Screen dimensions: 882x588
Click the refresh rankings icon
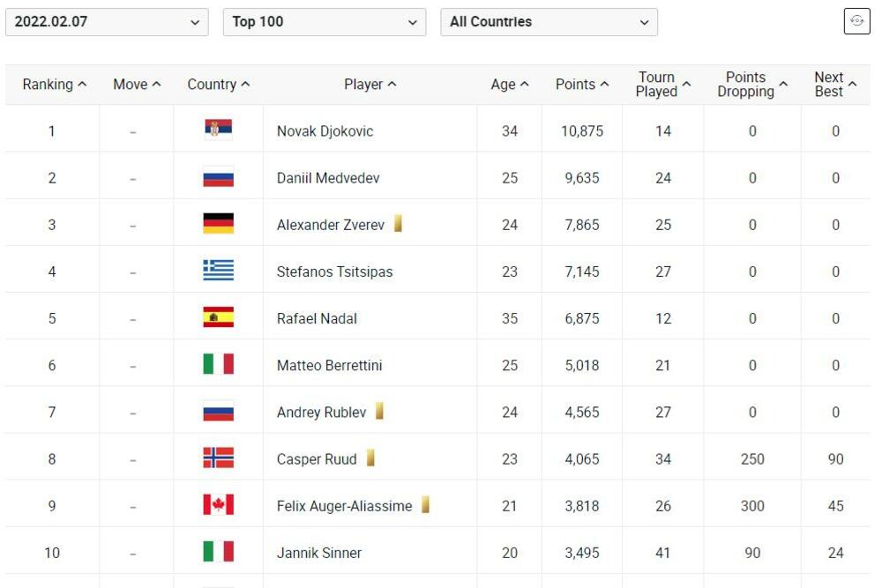click(856, 20)
